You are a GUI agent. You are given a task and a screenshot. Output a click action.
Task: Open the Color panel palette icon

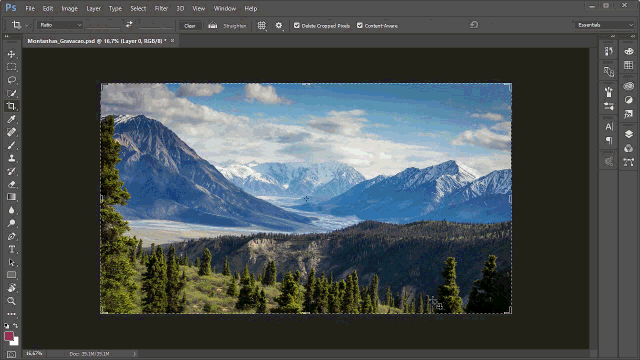tap(629, 51)
